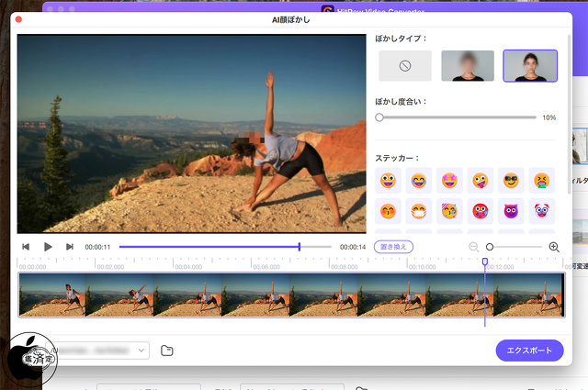Click the zoom in magnifier icon
The image size is (588, 390).
pos(554,247)
